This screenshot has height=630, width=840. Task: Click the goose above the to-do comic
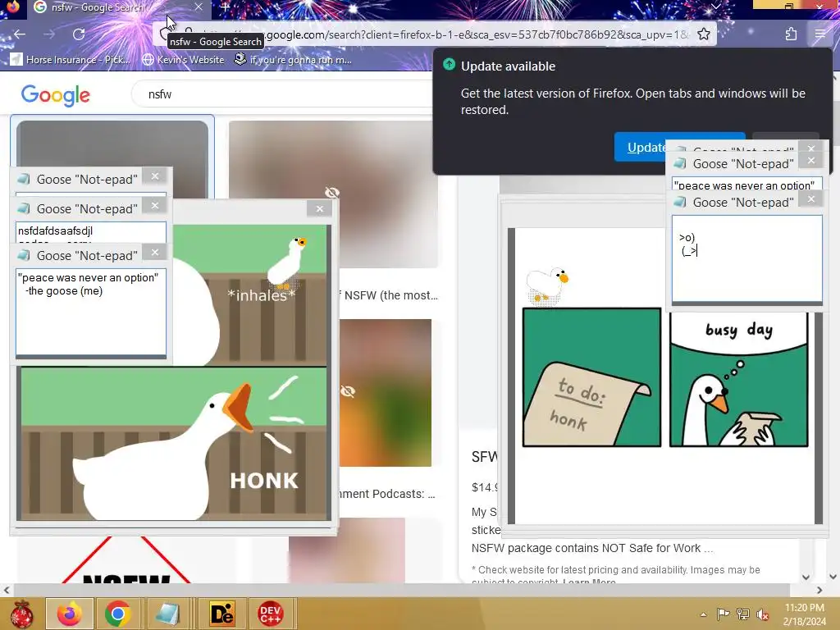(547, 285)
